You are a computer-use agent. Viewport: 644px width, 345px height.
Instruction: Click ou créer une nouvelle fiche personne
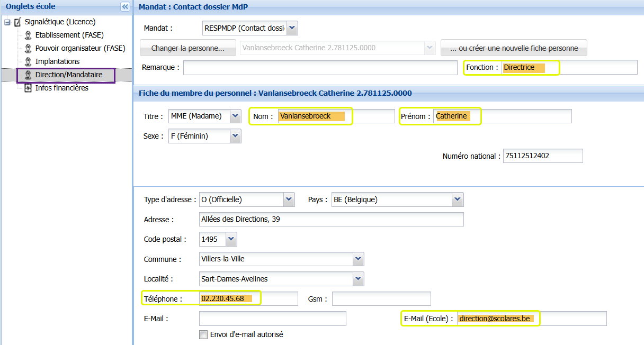514,48
